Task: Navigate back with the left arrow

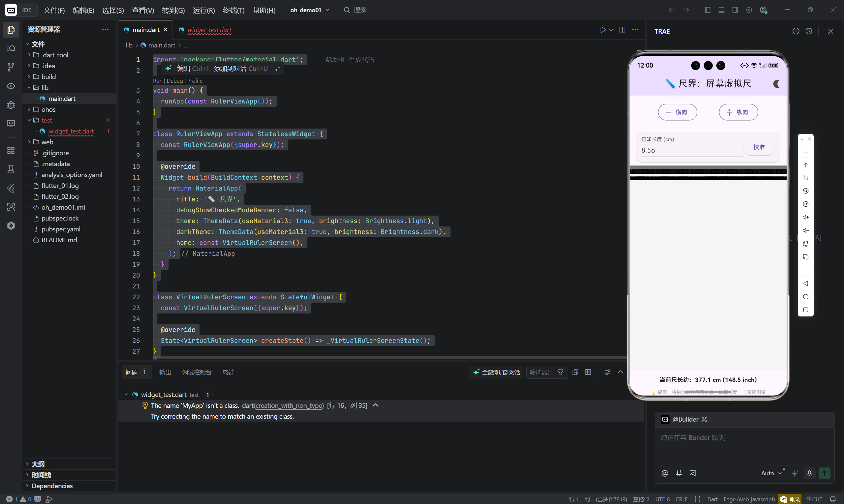Action: tap(672, 10)
